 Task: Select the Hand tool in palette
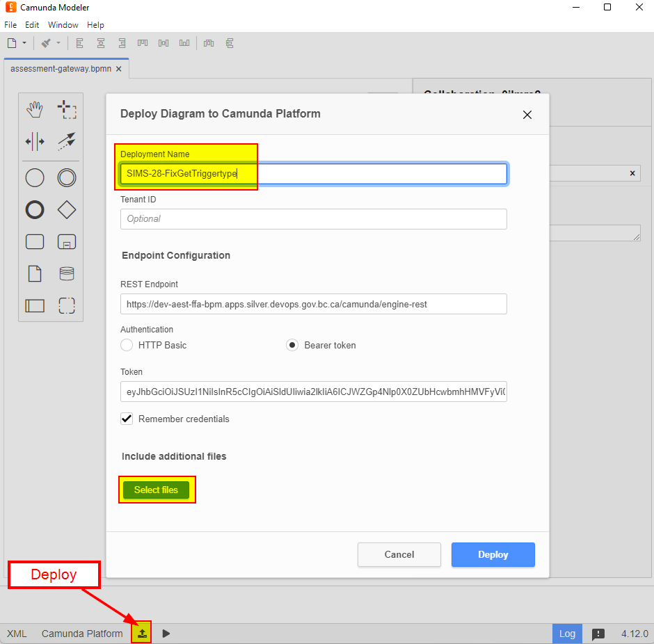35,110
